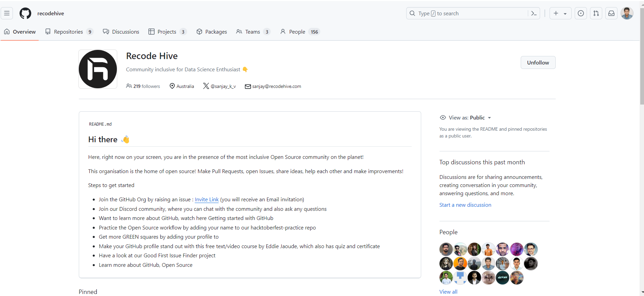644x296 pixels.
Task: Open the user profile avatar menu
Action: click(x=627, y=13)
